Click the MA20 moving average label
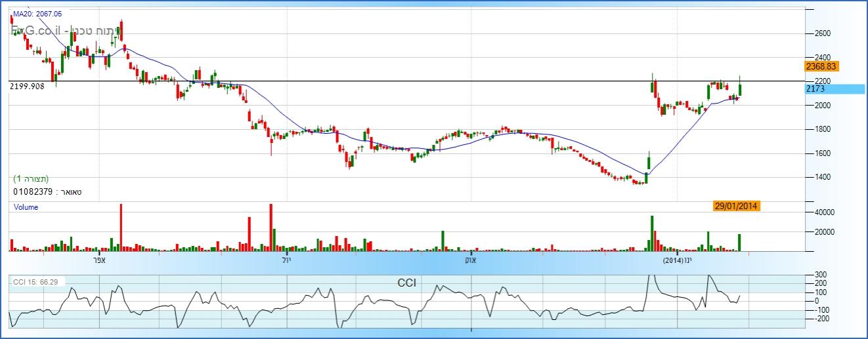 pos(37,13)
